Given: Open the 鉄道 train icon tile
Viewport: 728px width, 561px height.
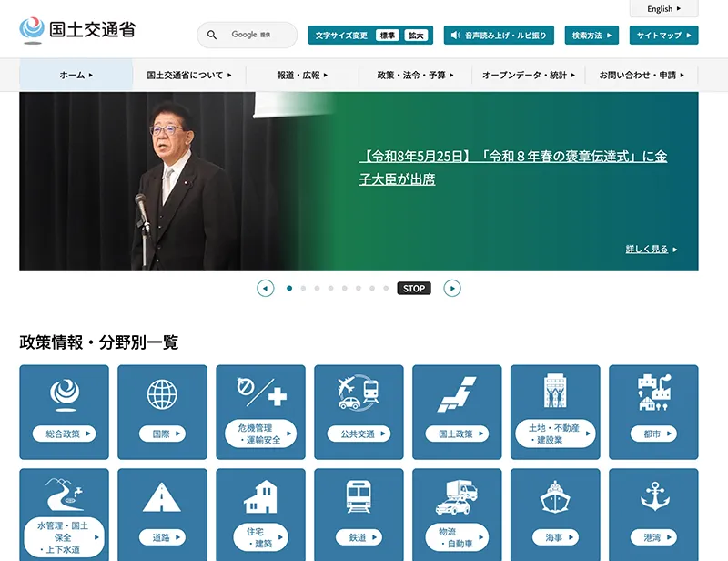Looking at the screenshot, I should click(x=359, y=515).
